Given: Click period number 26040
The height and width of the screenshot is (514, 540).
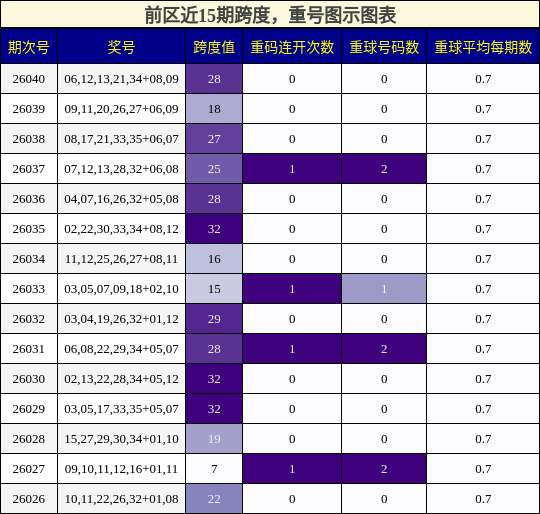Looking at the screenshot, I should 29,79.
